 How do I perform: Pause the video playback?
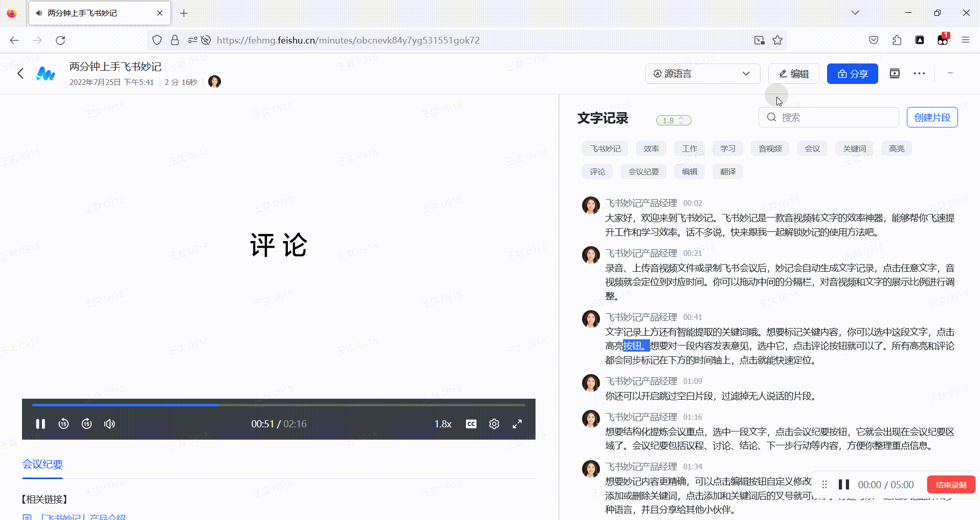click(x=40, y=424)
